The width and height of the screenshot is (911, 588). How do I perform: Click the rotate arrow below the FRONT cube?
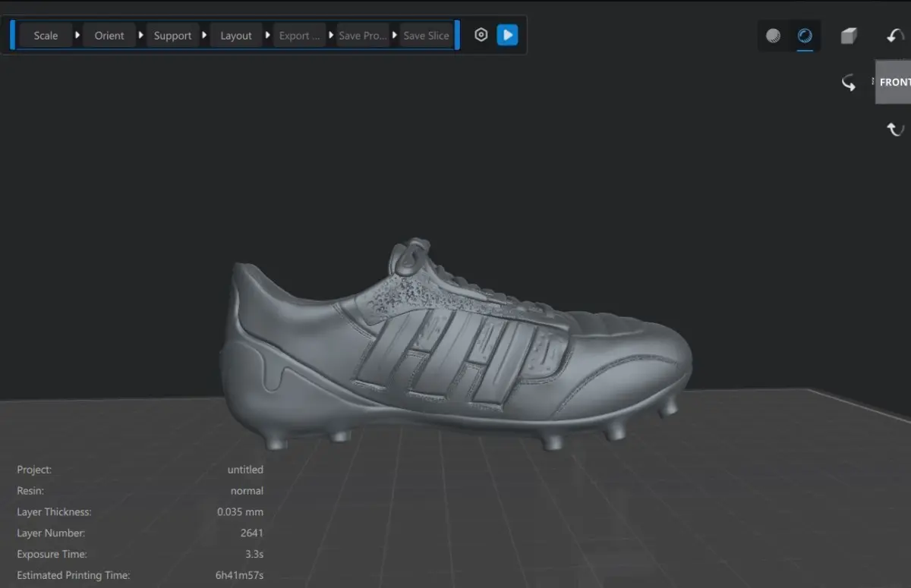click(x=895, y=129)
